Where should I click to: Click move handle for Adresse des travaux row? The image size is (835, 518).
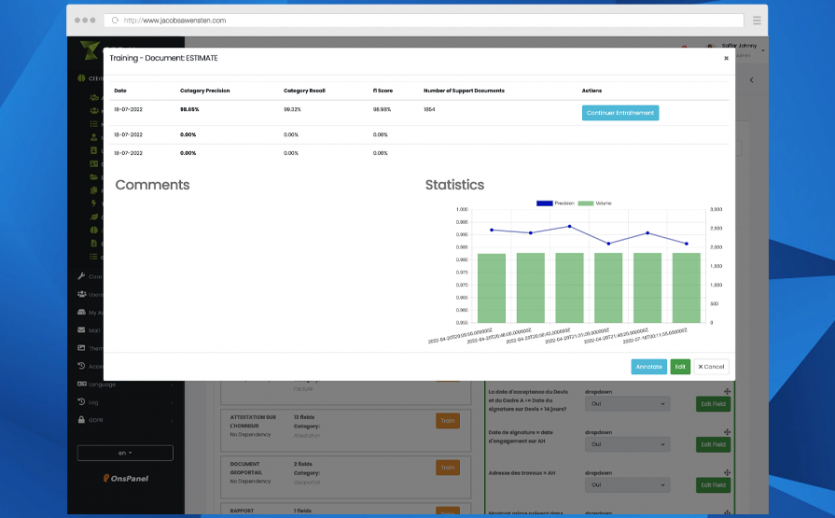(x=727, y=472)
